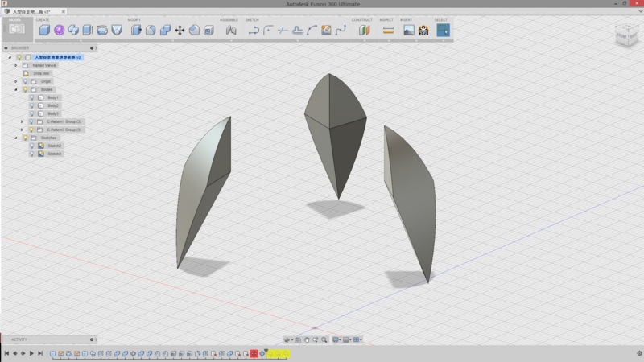The image size is (644, 362).
Task: Click the Activity panel options dot
Action: pyautogui.click(x=92, y=339)
